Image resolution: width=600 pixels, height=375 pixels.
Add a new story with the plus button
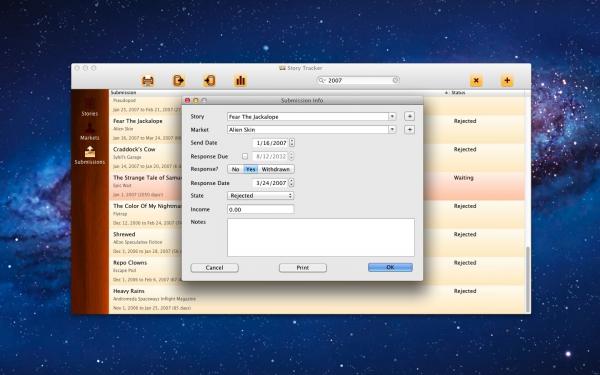click(409, 116)
